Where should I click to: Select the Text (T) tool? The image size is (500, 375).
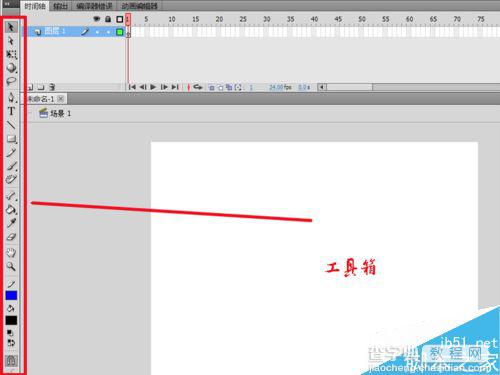(x=11, y=111)
